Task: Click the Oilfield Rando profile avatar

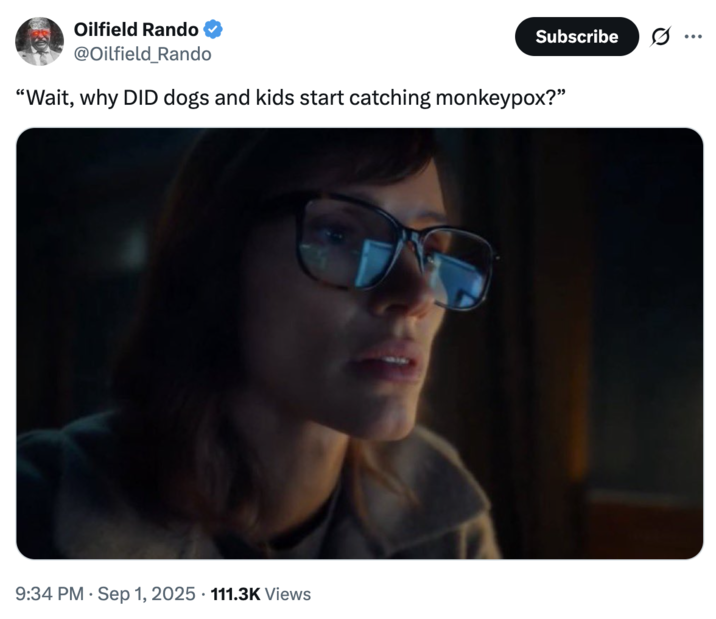Action: pos(40,41)
